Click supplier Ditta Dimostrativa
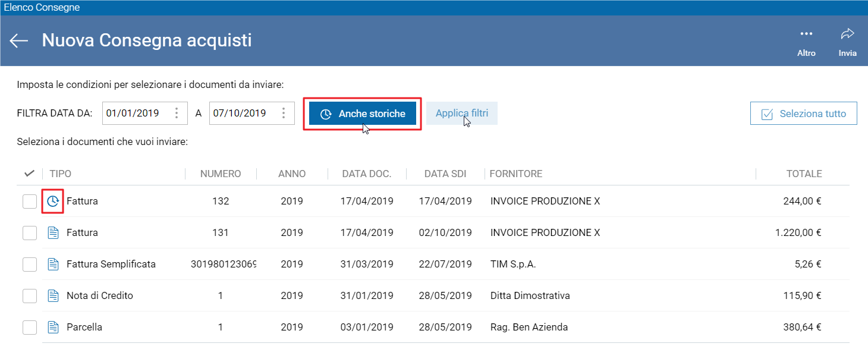The width and height of the screenshot is (868, 362). pos(530,295)
